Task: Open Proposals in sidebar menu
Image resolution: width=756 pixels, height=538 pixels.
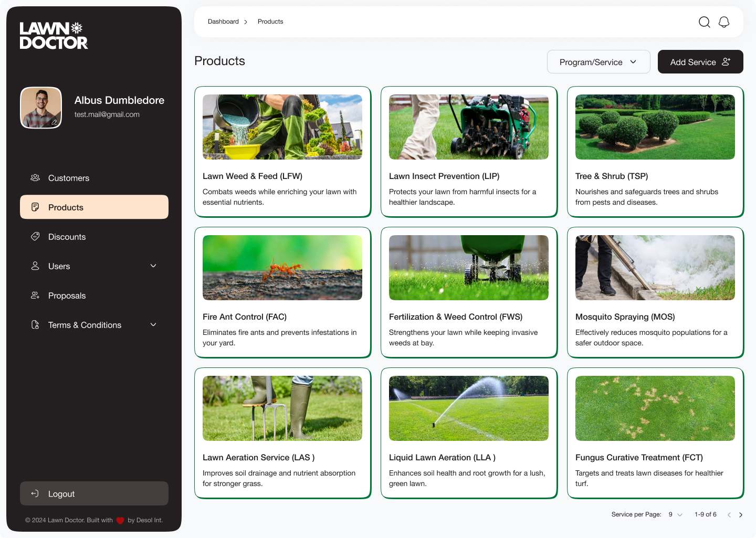Action: tap(94, 296)
